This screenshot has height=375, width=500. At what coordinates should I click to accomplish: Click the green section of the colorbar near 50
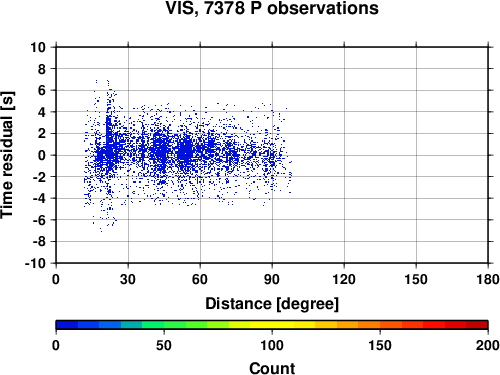164,325
